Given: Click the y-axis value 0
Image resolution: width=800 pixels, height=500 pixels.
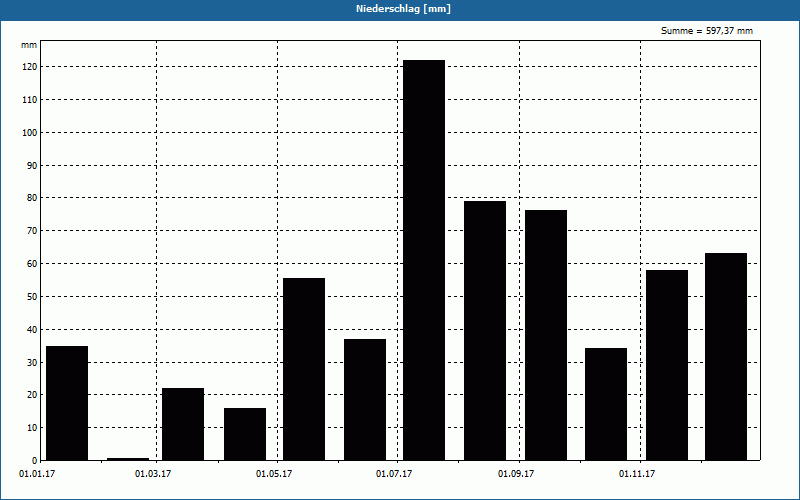Looking at the screenshot, I should tap(35, 461).
